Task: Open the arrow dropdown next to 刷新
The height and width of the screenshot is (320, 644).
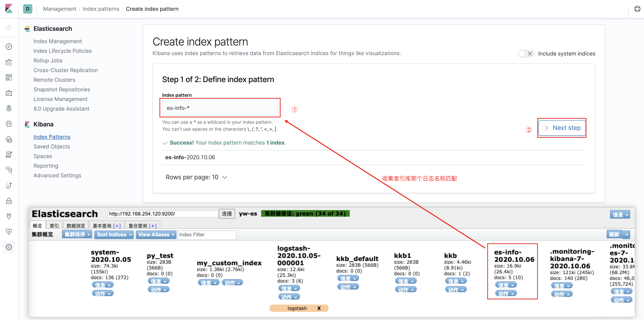Action: pos(626,234)
